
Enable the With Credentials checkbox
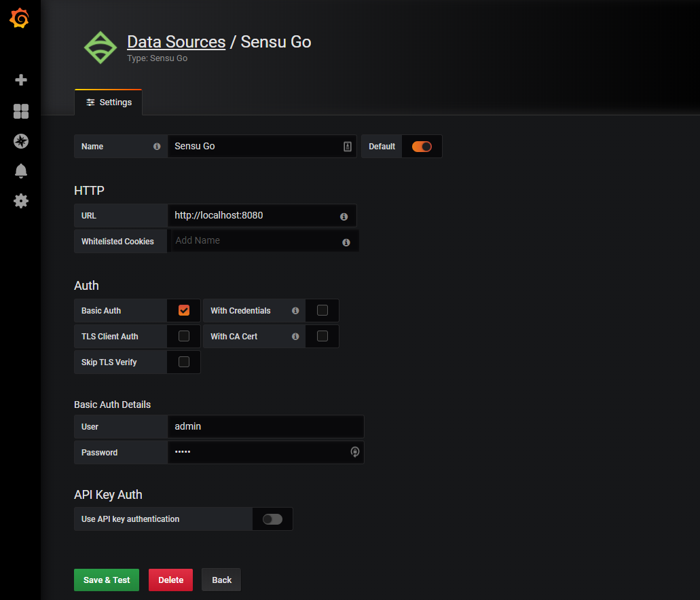[323, 310]
